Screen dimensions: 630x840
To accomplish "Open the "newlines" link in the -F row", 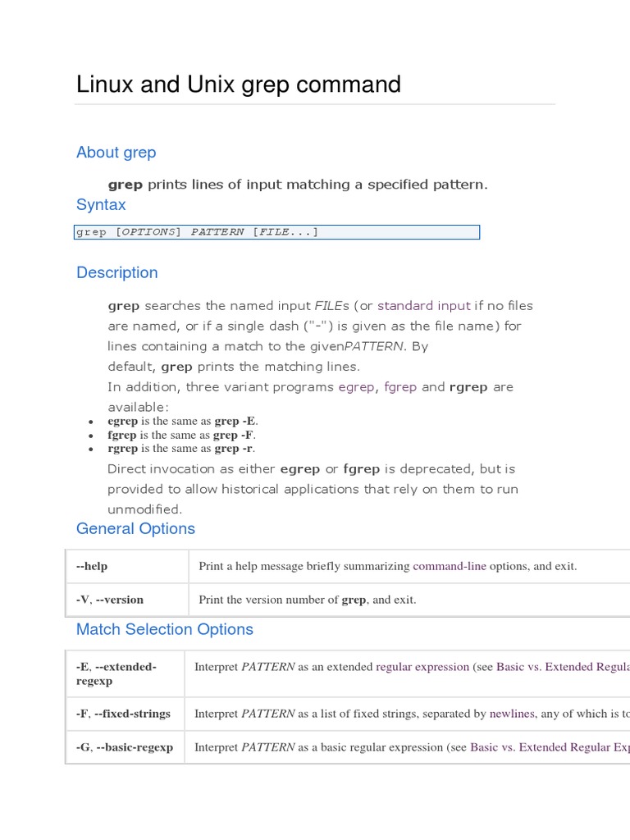I will pyautogui.click(x=512, y=714).
